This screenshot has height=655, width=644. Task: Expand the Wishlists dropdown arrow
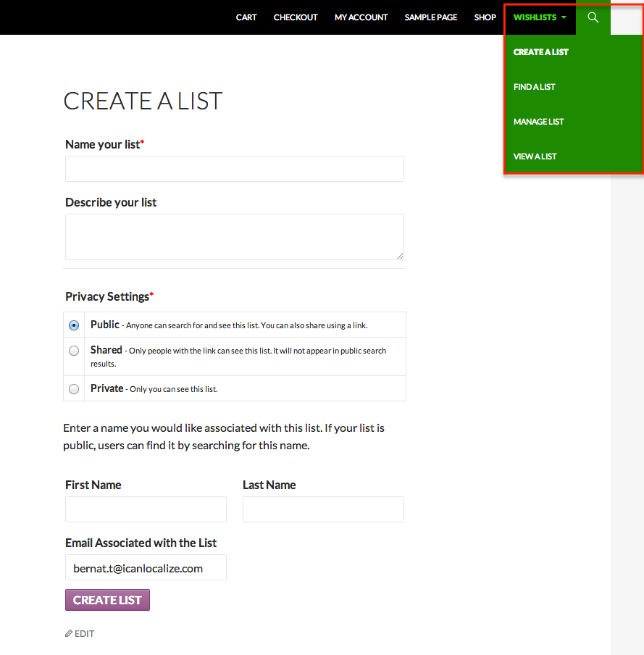click(x=564, y=17)
